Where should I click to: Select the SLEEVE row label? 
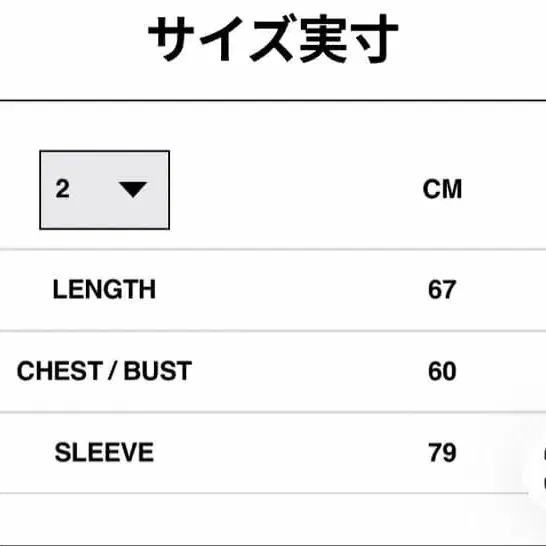click(x=104, y=452)
